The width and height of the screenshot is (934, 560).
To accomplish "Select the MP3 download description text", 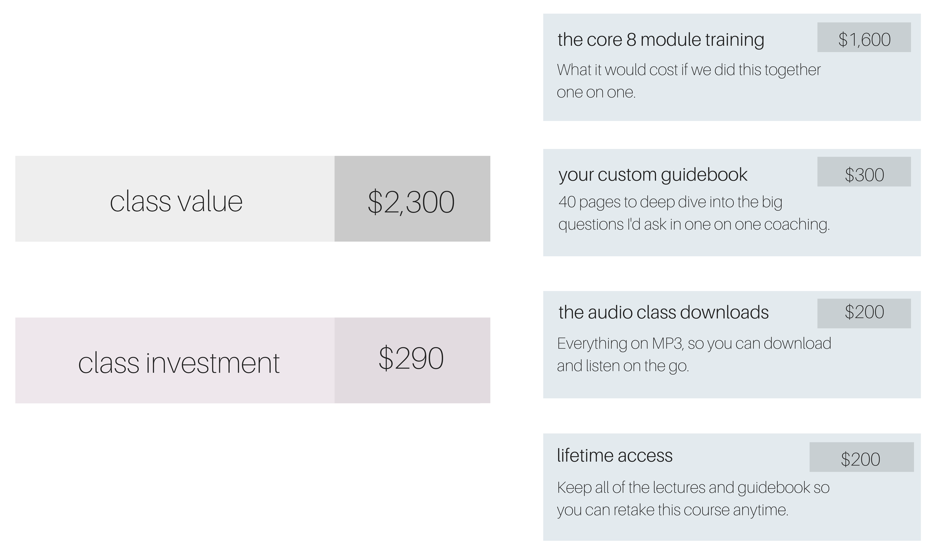I will pyautogui.click(x=694, y=355).
